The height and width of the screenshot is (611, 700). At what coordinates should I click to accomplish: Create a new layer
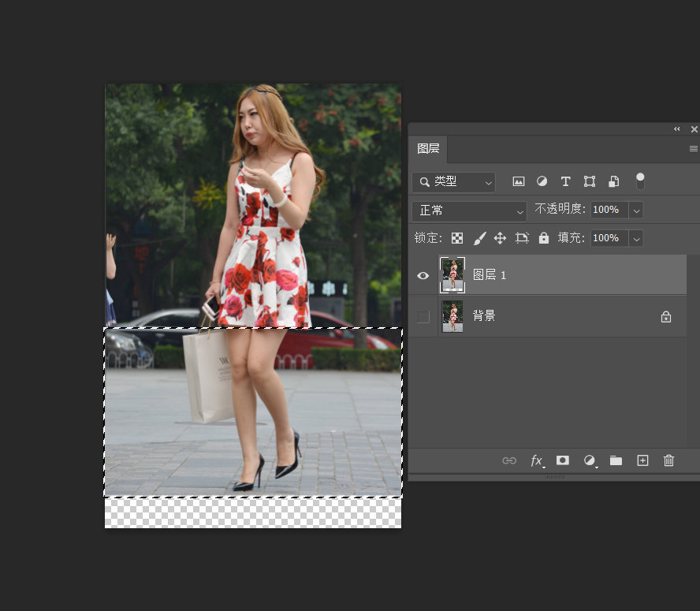coord(642,460)
